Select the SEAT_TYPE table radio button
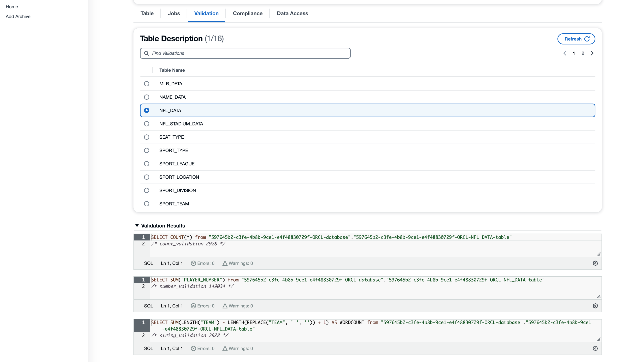644x362 pixels. coord(146,137)
